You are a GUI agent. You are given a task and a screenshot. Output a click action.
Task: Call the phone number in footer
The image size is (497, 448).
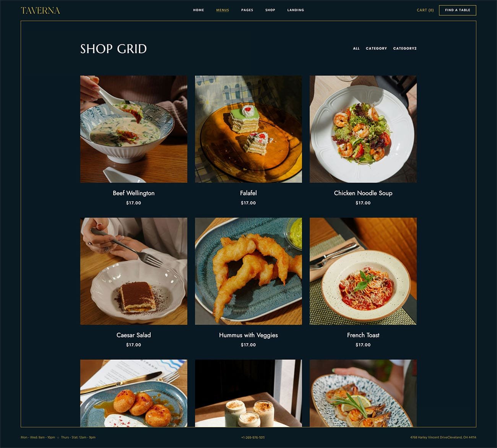pos(253,437)
